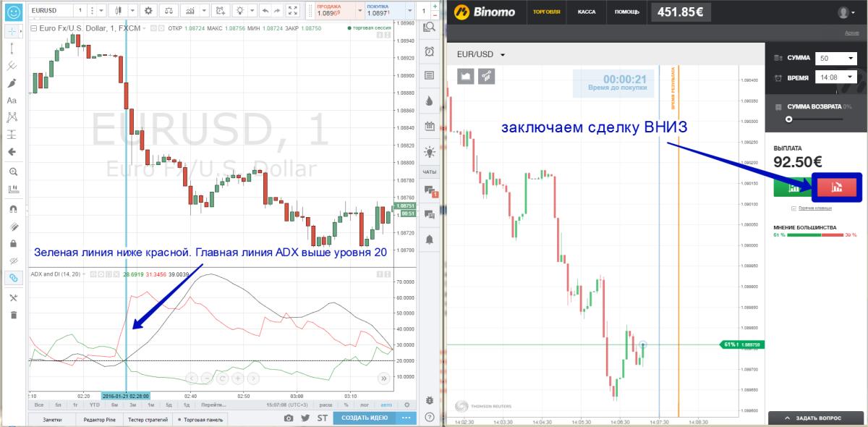Screen dimensions: 868x427
Task: Select the zoom in magnifier tool
Action: (x=12, y=172)
